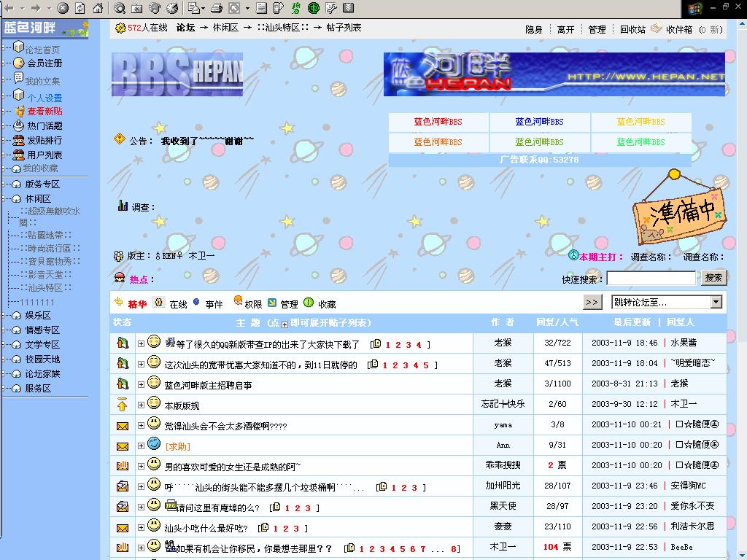
Task: Expand the [求助] post thread
Action: tap(141, 446)
